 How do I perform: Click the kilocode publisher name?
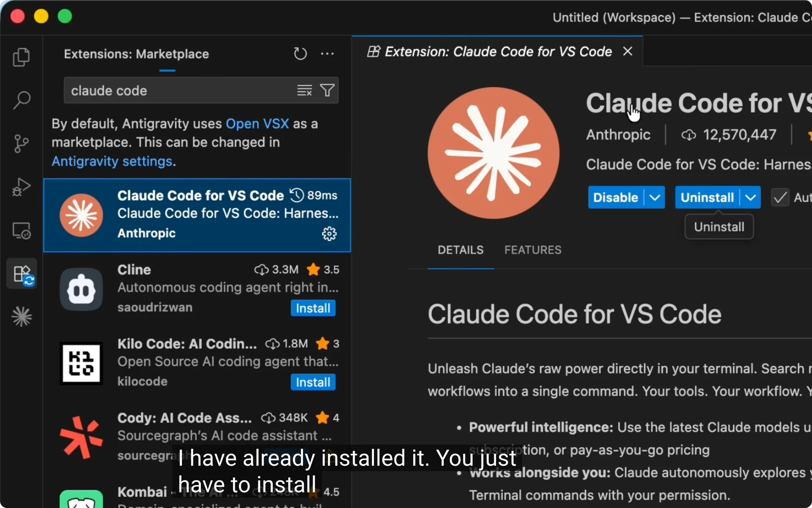point(143,381)
